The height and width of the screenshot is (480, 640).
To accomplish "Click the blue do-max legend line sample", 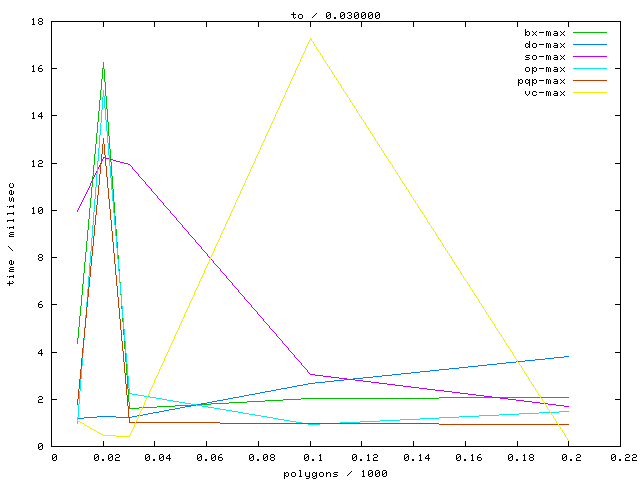I will 590,45.
